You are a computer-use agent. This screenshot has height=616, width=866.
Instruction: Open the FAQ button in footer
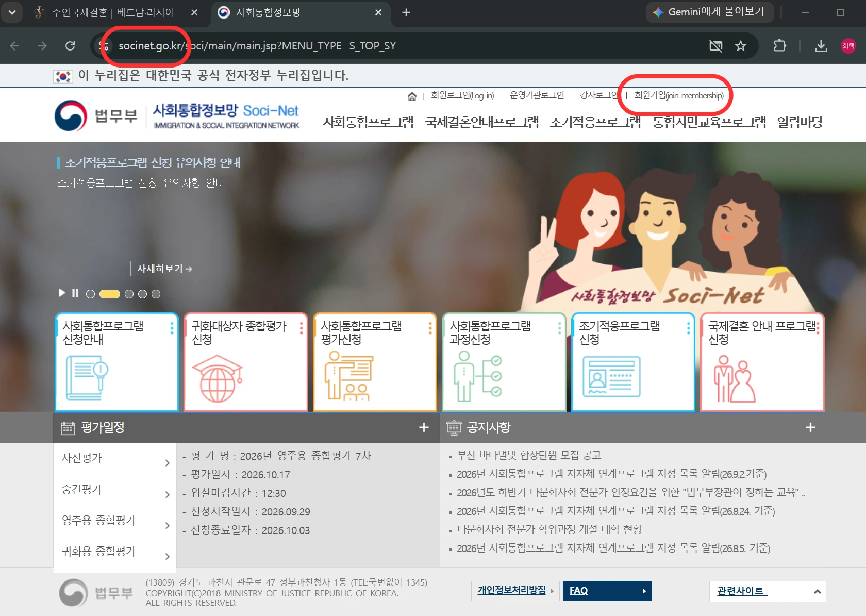click(607, 591)
